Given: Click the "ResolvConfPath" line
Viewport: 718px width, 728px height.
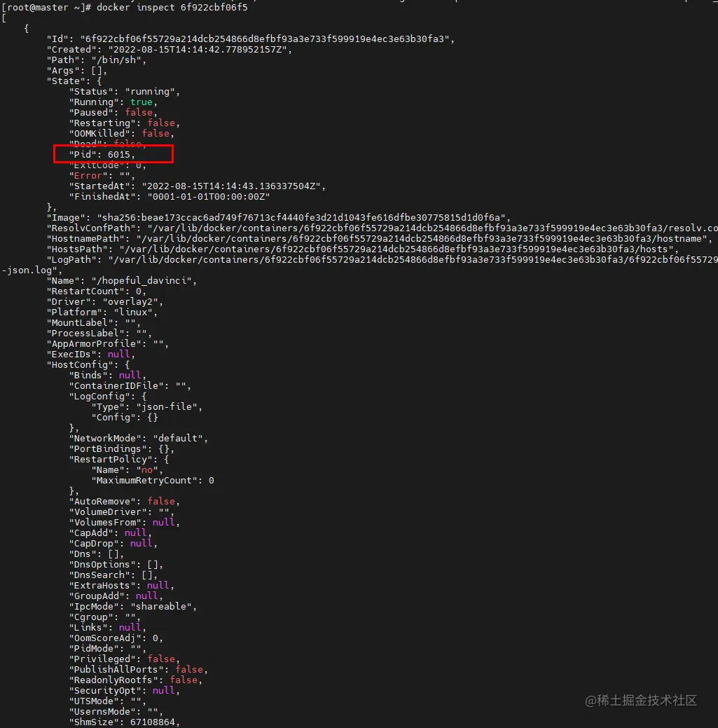Looking at the screenshot, I should point(382,228).
